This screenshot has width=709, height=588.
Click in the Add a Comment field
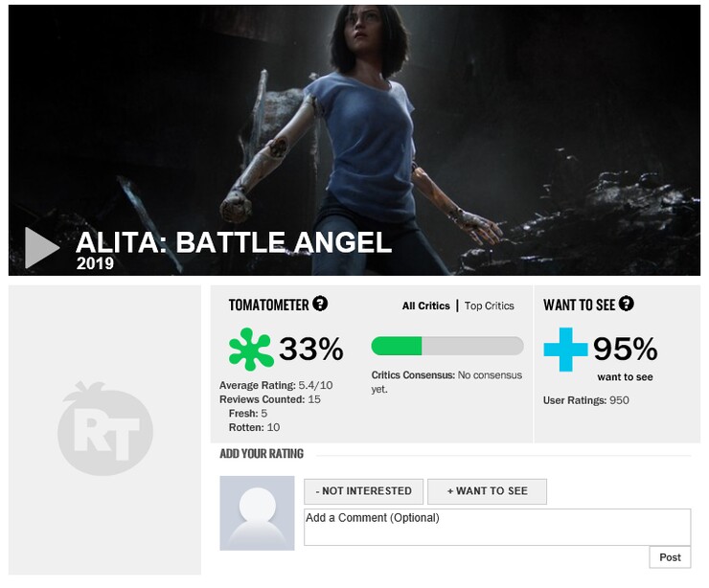tap(496, 527)
